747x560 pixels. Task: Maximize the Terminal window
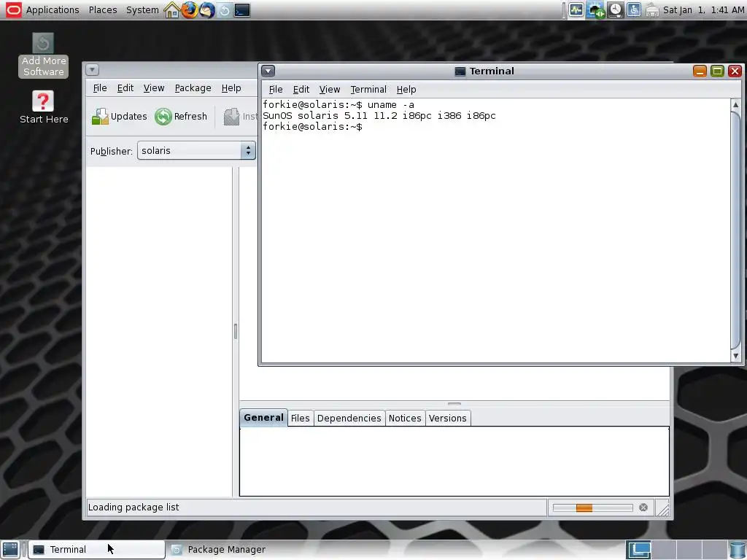tap(717, 71)
